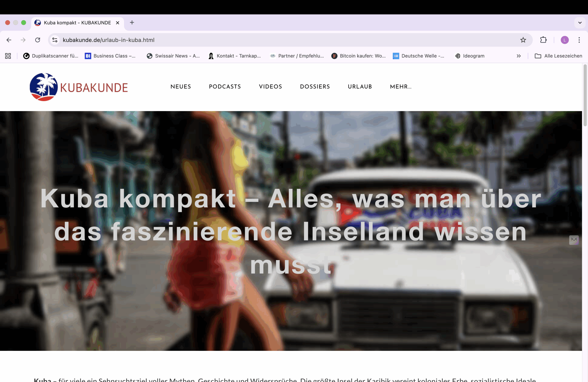Open Chrome three-dot menu

[x=579, y=40]
